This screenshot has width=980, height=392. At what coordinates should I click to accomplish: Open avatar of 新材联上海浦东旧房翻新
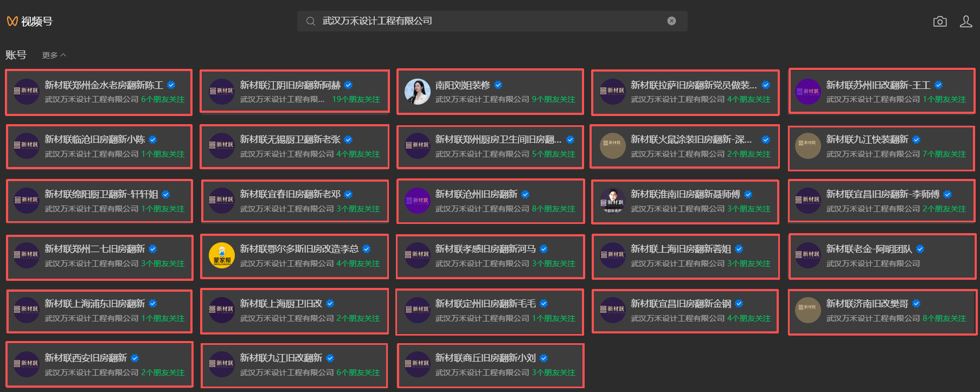coord(26,310)
